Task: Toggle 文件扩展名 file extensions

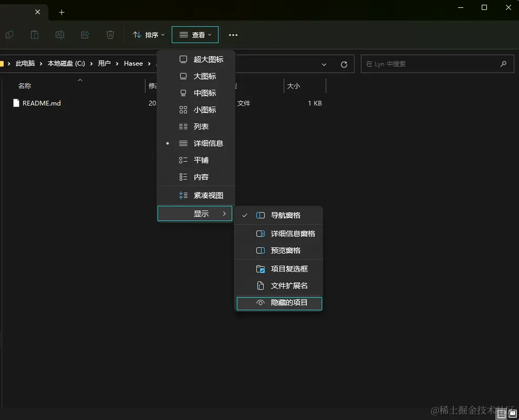Action: coord(279,286)
